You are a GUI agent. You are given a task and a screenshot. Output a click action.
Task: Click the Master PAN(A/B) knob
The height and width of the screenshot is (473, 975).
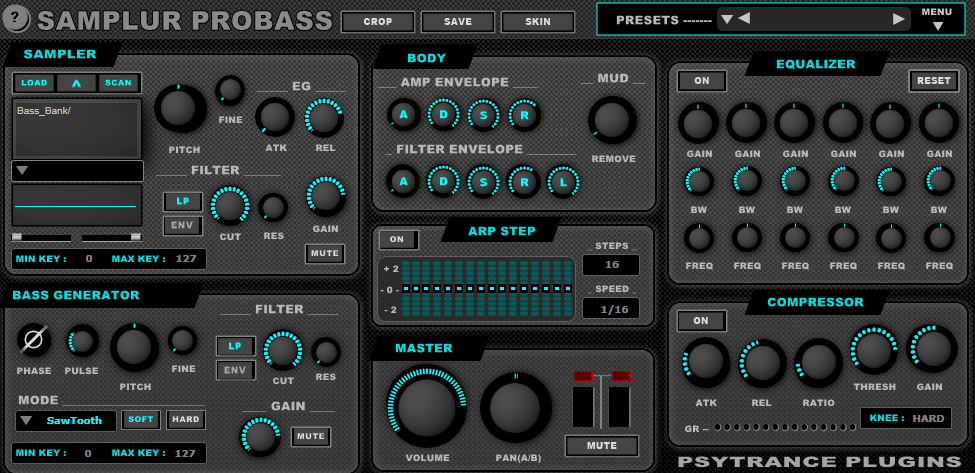[x=515, y=408]
